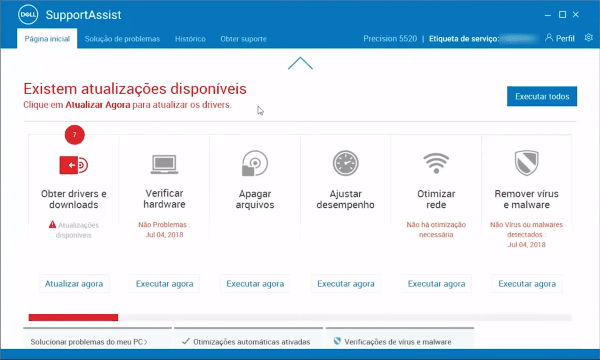Click the Precision 5520 model text
The image size is (600, 360).
pos(390,39)
